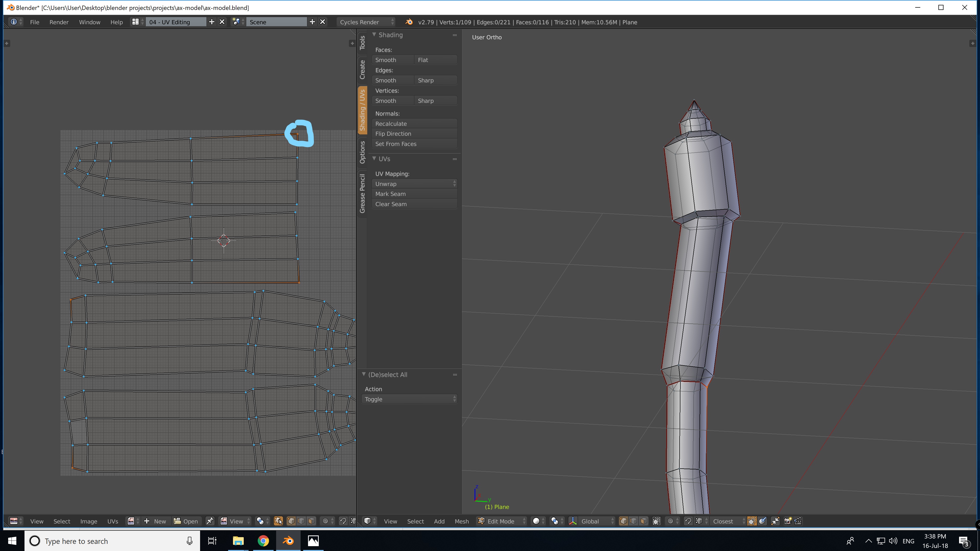Click Recalculate normals button
The width and height of the screenshot is (980, 551).
coord(414,123)
